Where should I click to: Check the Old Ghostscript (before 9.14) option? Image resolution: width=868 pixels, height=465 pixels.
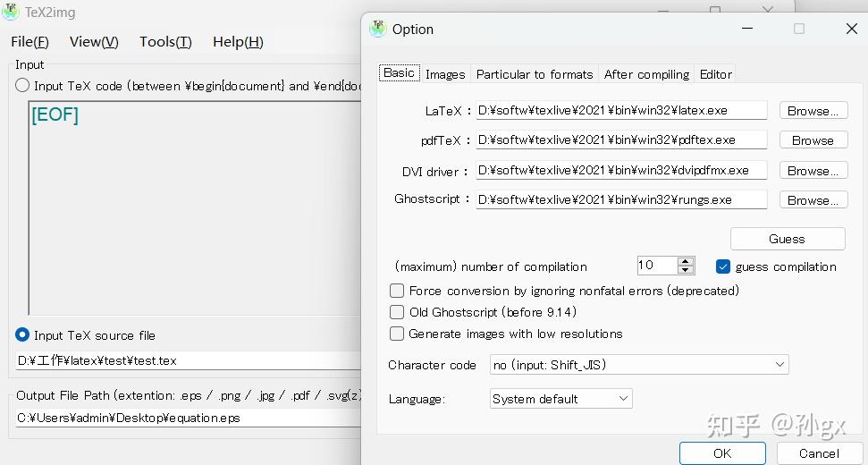(x=397, y=312)
